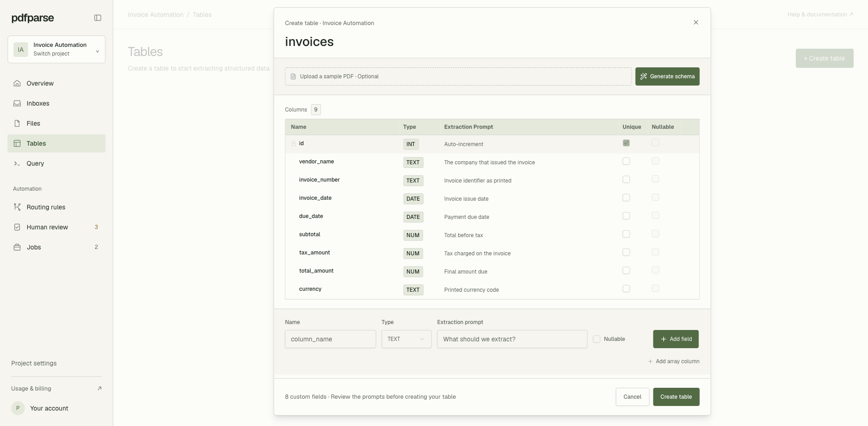Viewport: 868px width, 426px height.
Task: Click the invoice_number column name
Action: click(x=319, y=180)
